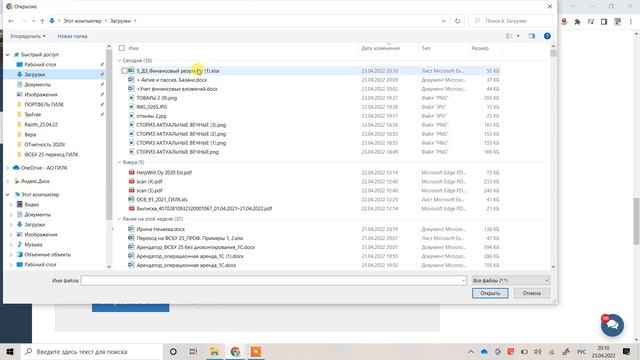
Task: Open Chrome extensions puzzle icon
Action: 577,22
